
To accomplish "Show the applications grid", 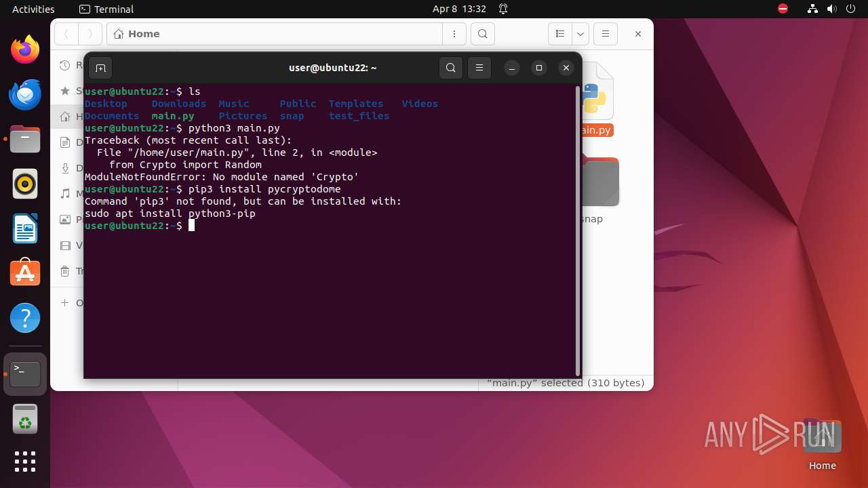I will pyautogui.click(x=25, y=462).
